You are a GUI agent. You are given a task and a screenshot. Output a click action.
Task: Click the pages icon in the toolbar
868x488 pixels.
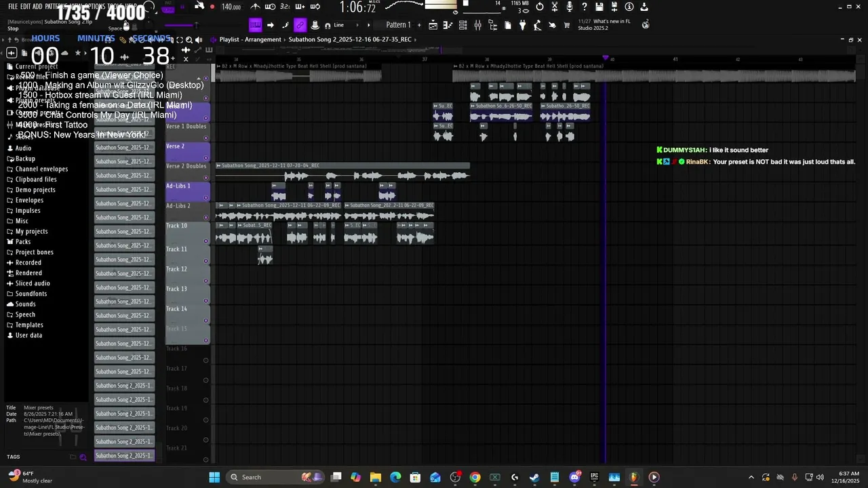507,25
